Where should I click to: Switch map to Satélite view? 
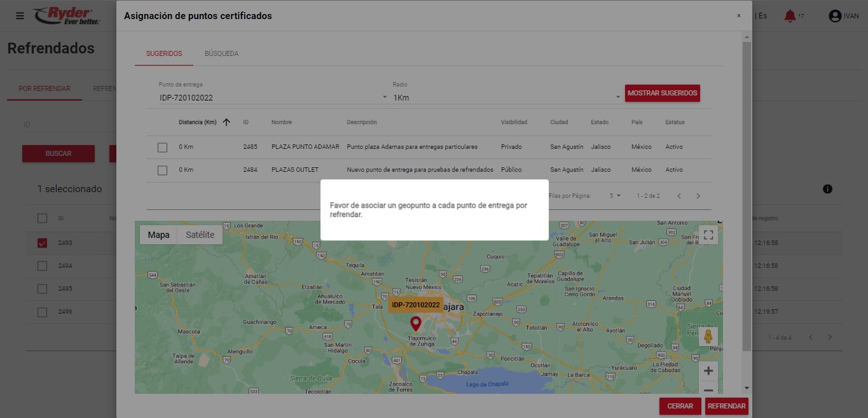click(200, 235)
